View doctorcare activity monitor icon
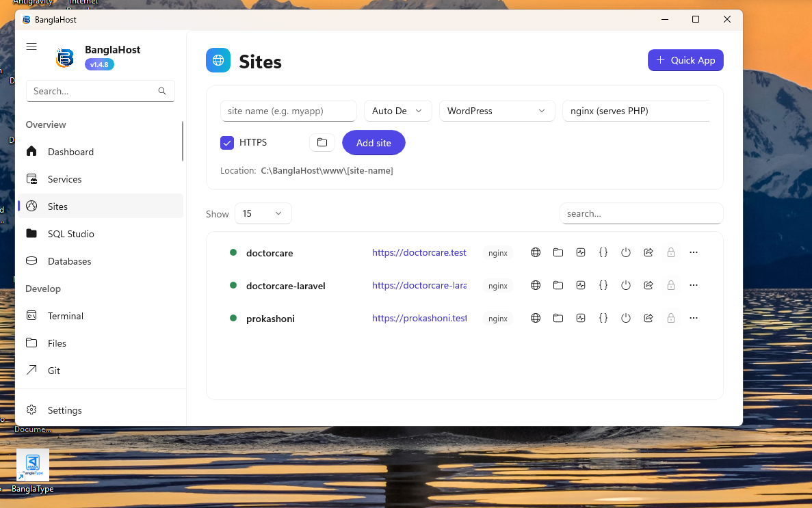Image resolution: width=812 pixels, height=508 pixels. click(x=581, y=253)
